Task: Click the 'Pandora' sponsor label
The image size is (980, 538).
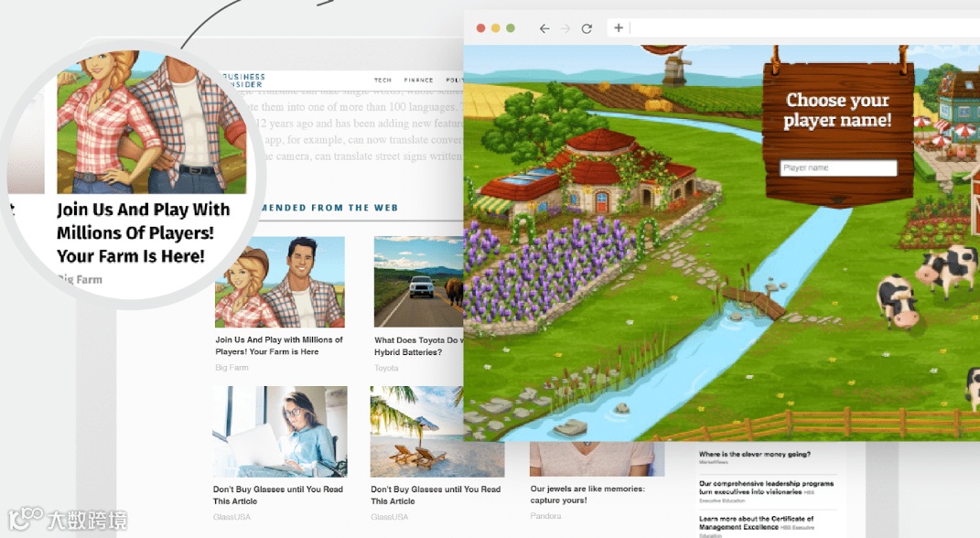Action: (x=545, y=516)
